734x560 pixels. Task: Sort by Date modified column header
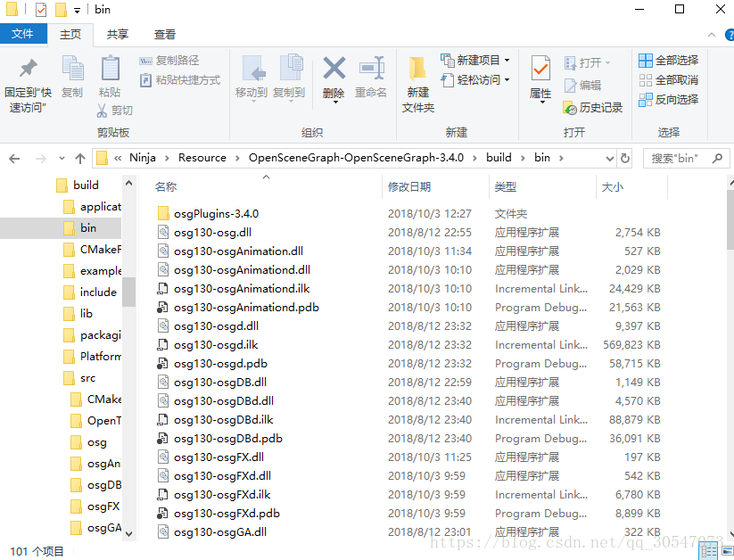[x=409, y=187]
